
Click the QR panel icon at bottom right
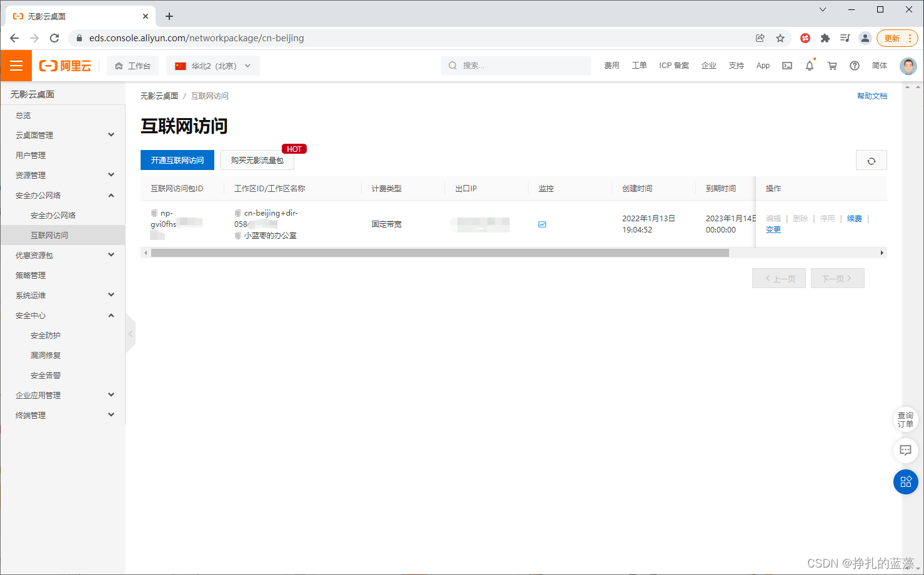(905, 482)
